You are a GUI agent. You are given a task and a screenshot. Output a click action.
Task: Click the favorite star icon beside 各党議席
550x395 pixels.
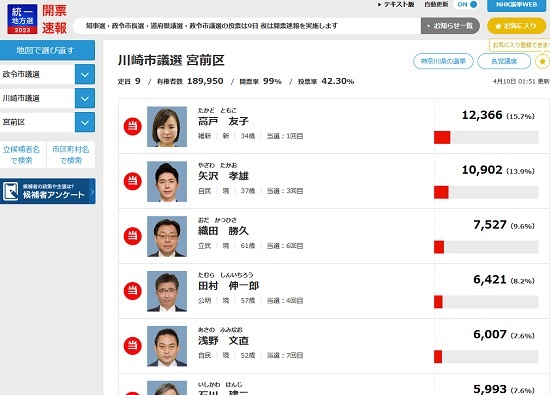(542, 61)
